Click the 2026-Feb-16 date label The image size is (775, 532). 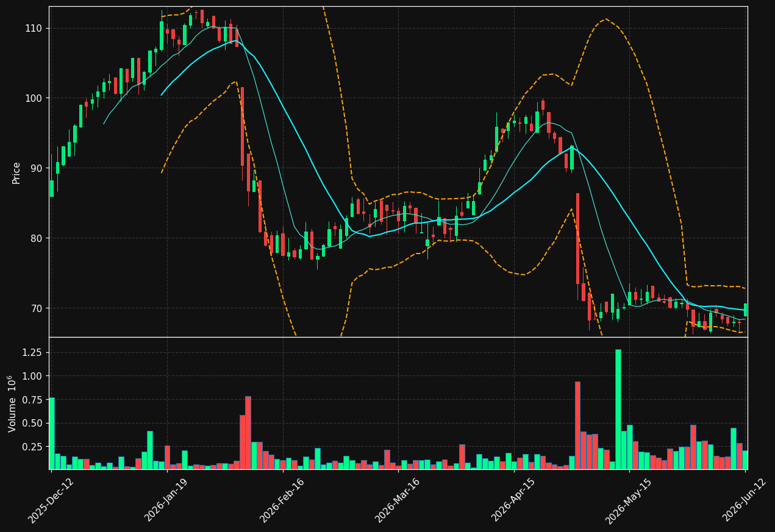click(282, 500)
